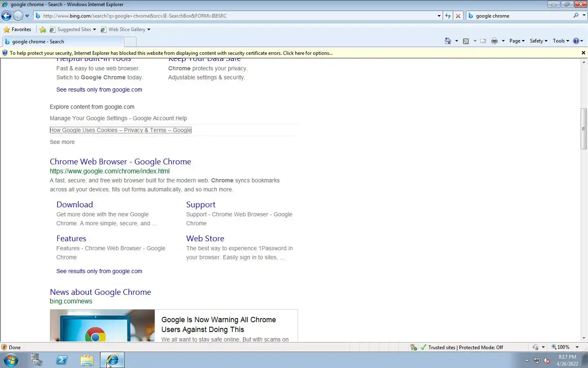Click the security certificate warning information bar
Screen dimensions: 588x368
(290, 53)
